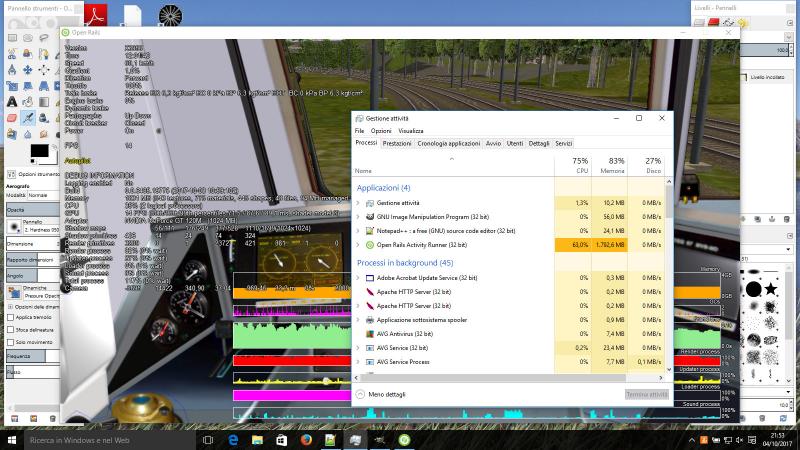Click the black foreground color swatch
The image size is (800, 450).
coord(39,151)
